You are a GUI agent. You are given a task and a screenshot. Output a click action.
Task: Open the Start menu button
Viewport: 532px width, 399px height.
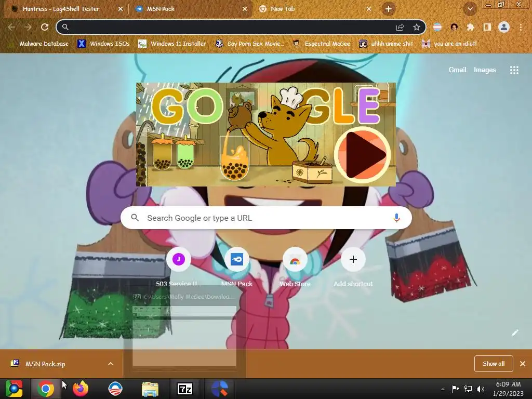[14, 389]
